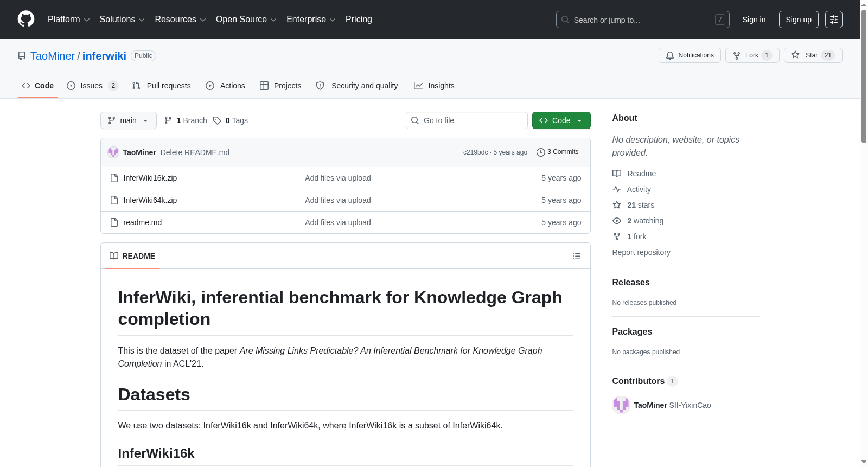This screenshot has height=467, width=868.
Task: Click the TaoMiner avatar in commit row
Action: pos(113,152)
